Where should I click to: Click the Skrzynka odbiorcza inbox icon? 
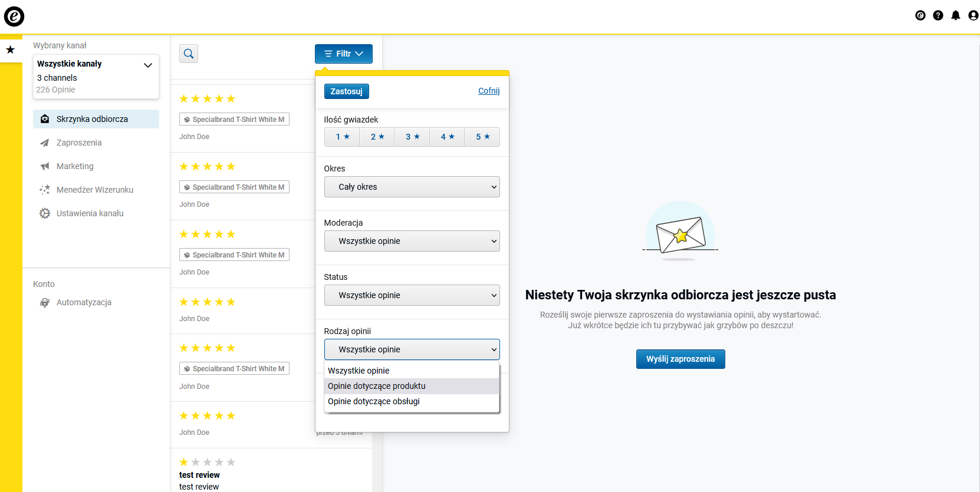click(45, 119)
